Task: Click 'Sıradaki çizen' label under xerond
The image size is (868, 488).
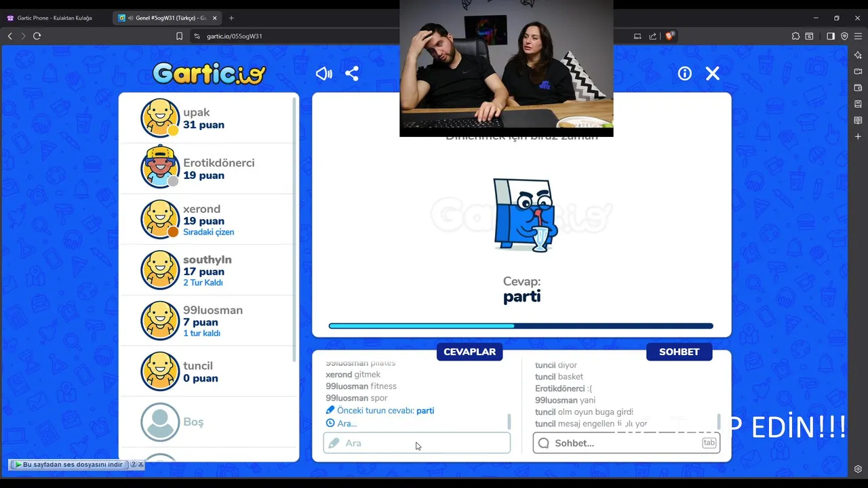Action: [208, 232]
